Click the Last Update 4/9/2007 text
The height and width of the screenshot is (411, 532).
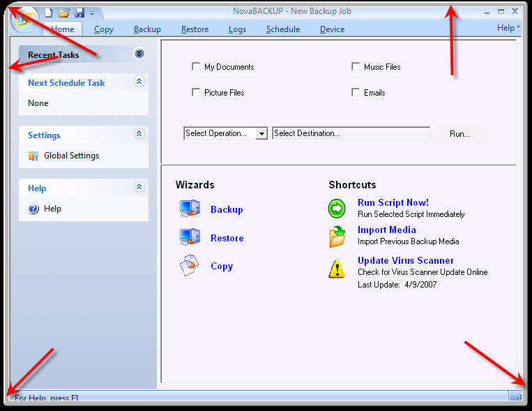tap(397, 285)
